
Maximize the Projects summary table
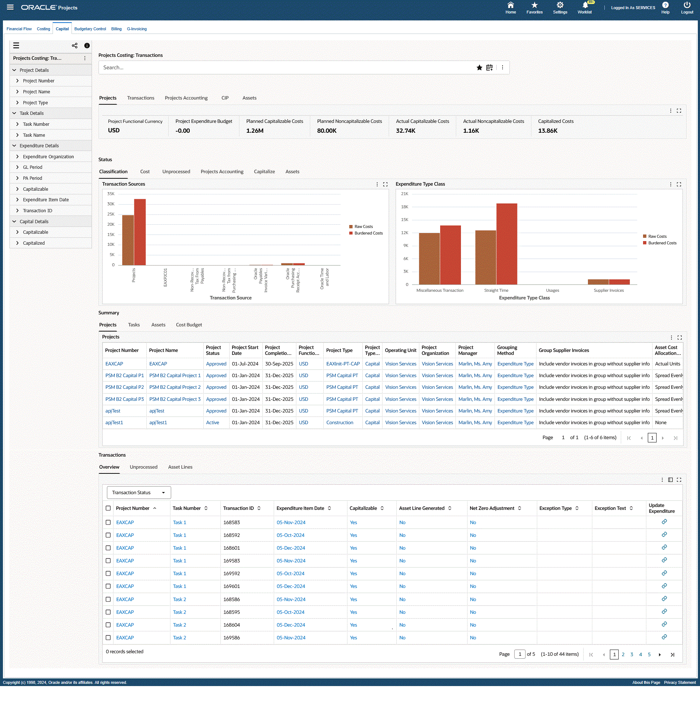pos(679,337)
